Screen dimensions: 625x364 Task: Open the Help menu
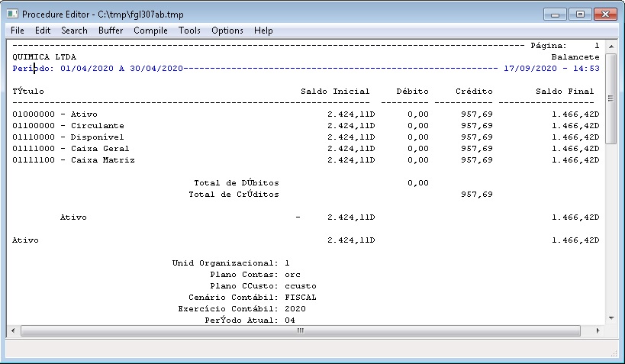tap(263, 31)
